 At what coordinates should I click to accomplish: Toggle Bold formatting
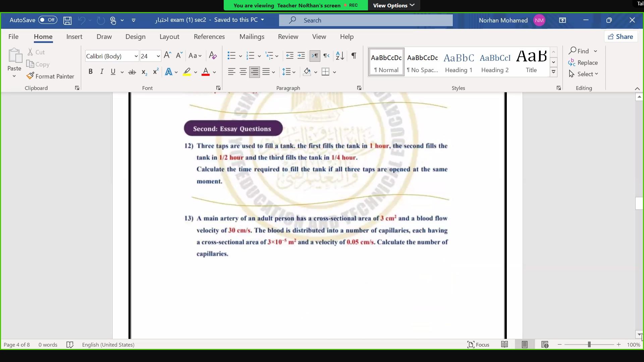pos(90,72)
